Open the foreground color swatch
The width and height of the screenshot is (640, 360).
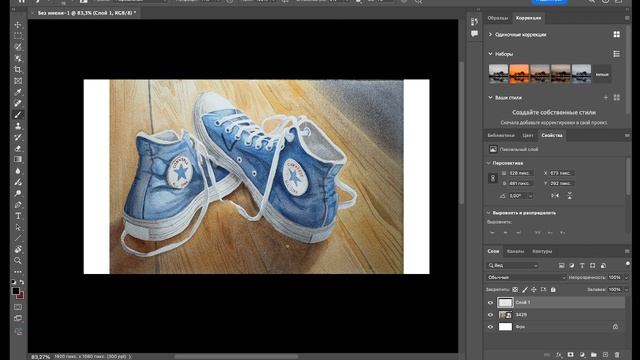pos(16,291)
